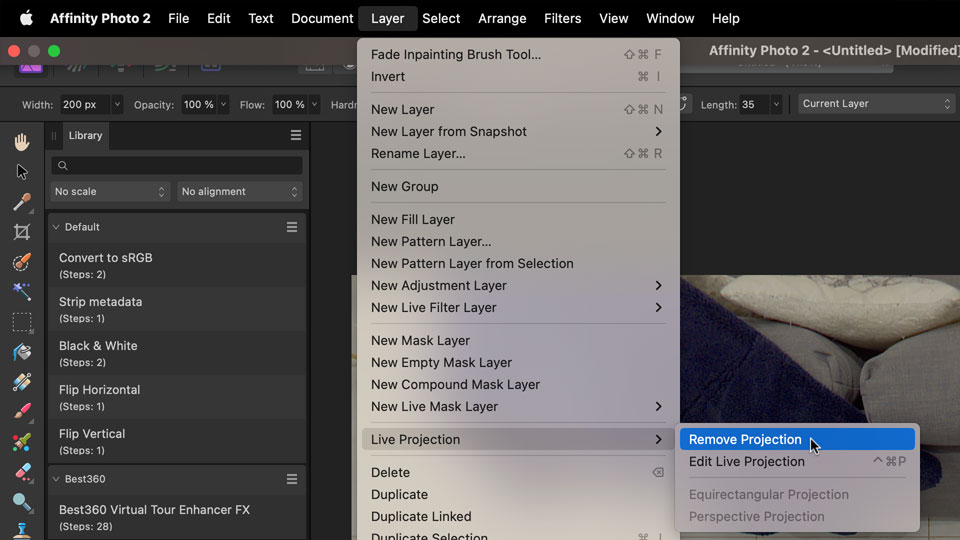Image resolution: width=960 pixels, height=540 pixels.
Task: Select the Erase Brush tool
Action: (22, 472)
